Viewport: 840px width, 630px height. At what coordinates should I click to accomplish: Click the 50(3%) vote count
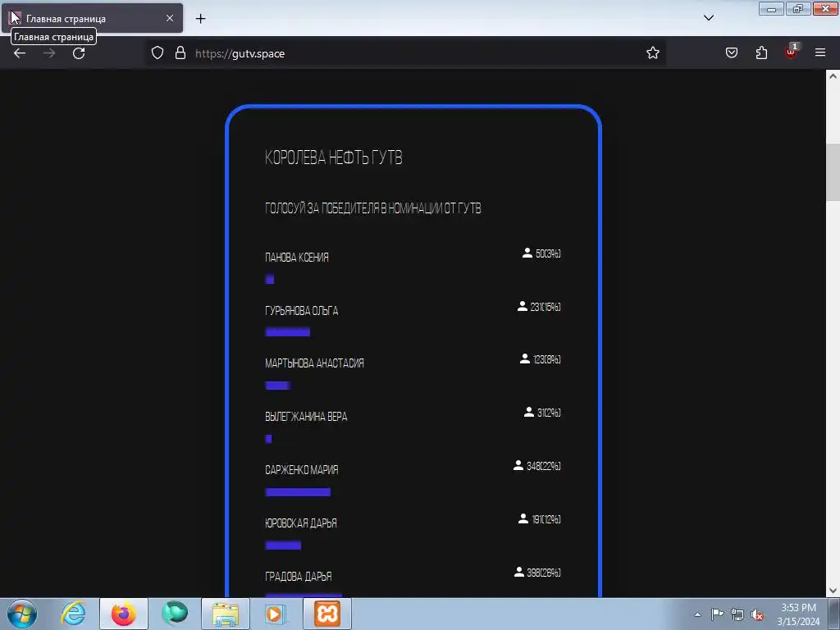pyautogui.click(x=548, y=253)
